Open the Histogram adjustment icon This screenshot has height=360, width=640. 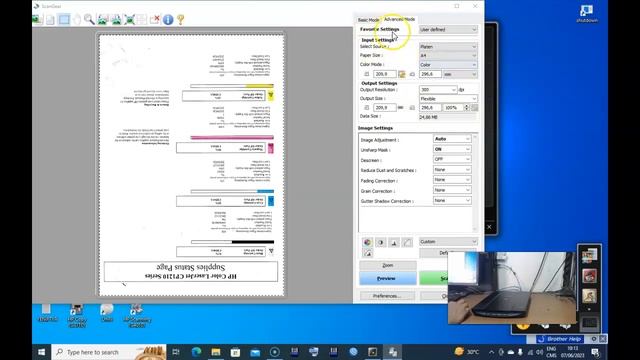tap(394, 242)
